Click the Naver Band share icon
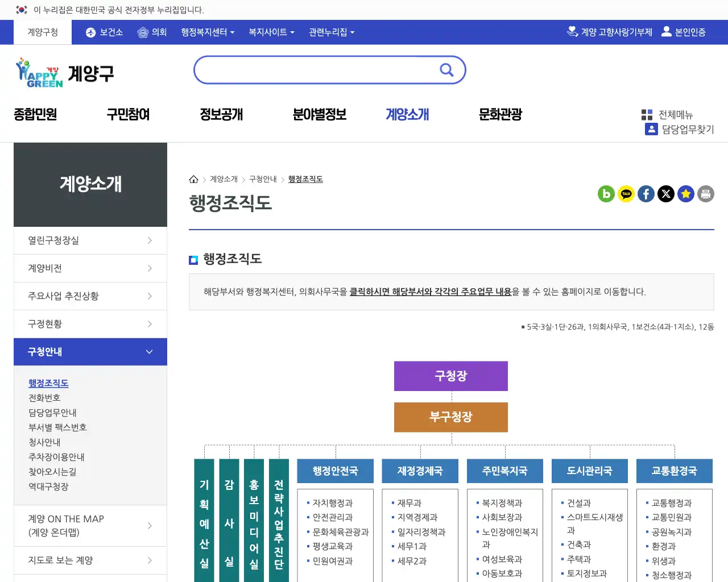This screenshot has height=582, width=728. point(606,194)
